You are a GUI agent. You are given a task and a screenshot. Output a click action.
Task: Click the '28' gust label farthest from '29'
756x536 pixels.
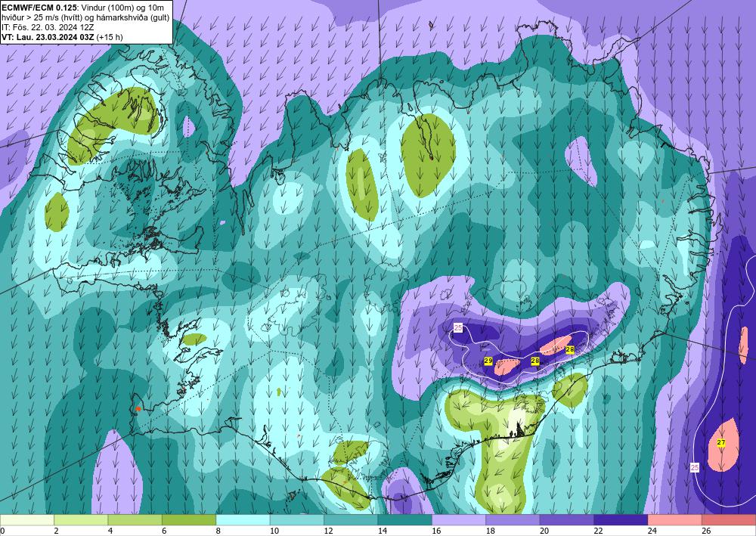coord(569,349)
